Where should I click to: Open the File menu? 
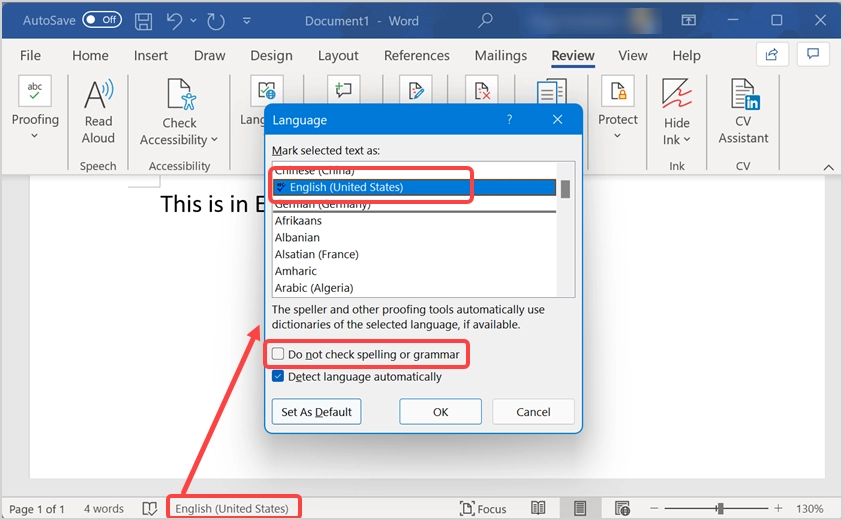[30, 55]
